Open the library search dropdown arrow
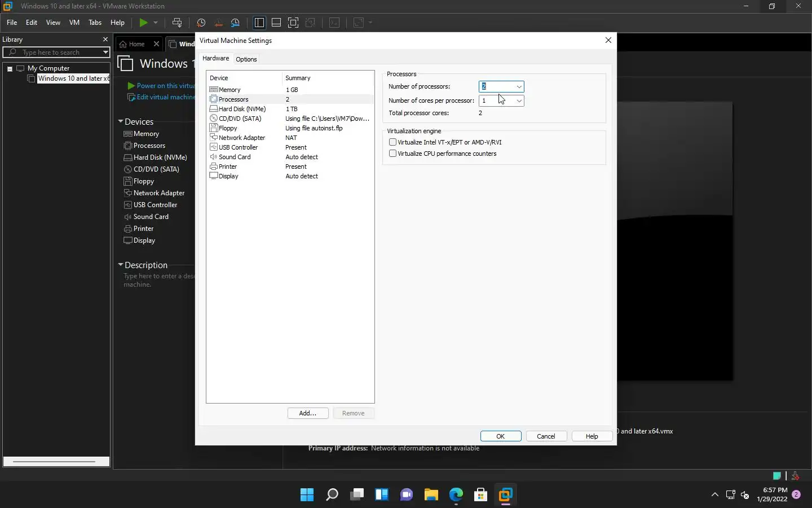812x508 pixels. (105, 52)
